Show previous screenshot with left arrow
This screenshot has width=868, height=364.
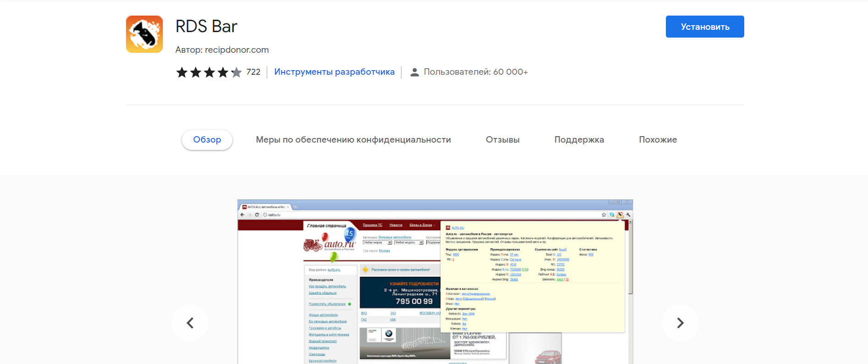(190, 323)
